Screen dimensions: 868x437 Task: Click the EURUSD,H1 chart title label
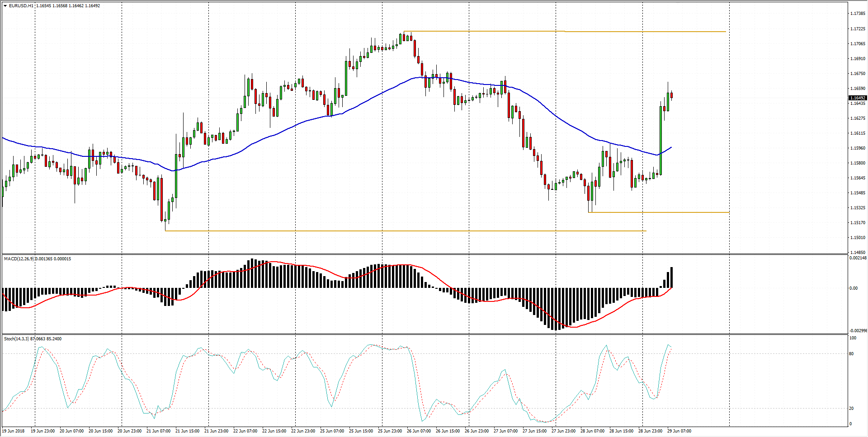tap(21, 6)
